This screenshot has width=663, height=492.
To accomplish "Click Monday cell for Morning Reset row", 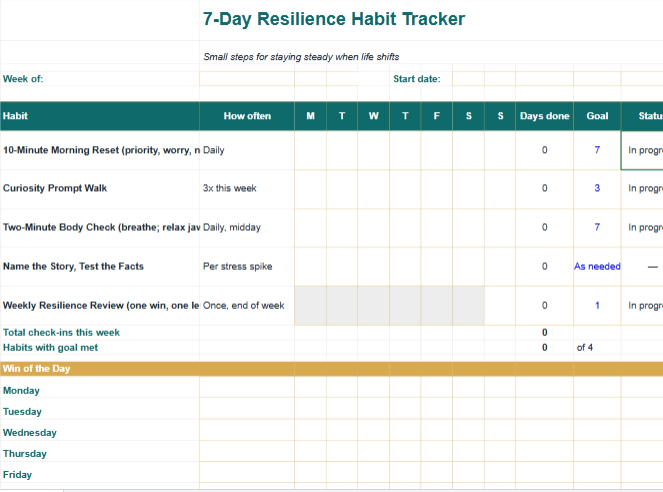I will [310, 150].
